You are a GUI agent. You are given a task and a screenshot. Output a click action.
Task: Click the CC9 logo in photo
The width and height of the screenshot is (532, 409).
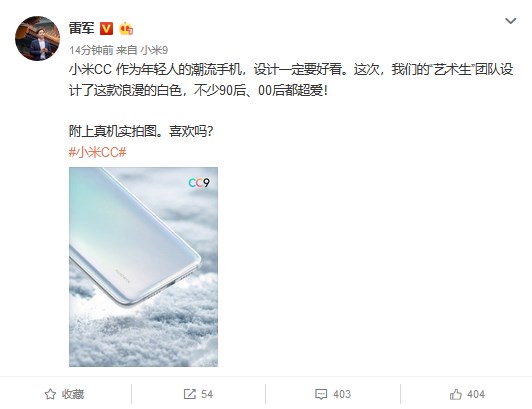[199, 183]
